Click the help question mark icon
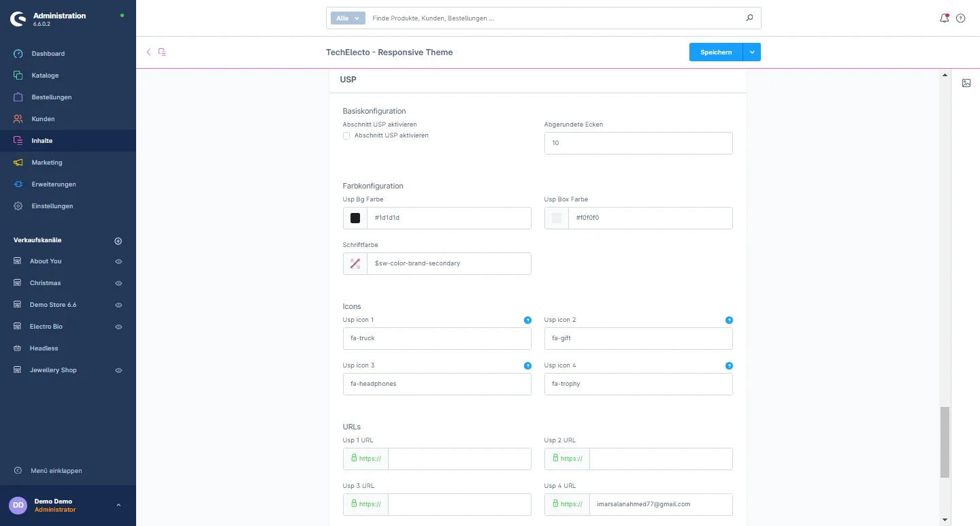 click(961, 18)
